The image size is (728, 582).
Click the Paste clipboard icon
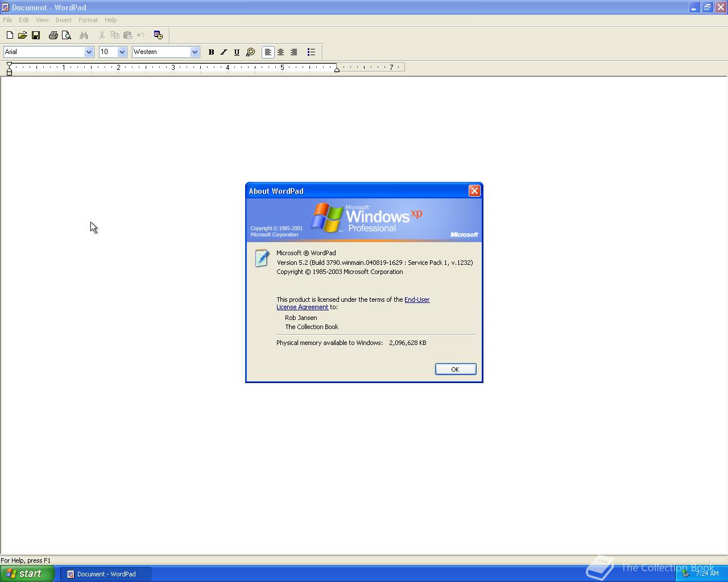128,35
